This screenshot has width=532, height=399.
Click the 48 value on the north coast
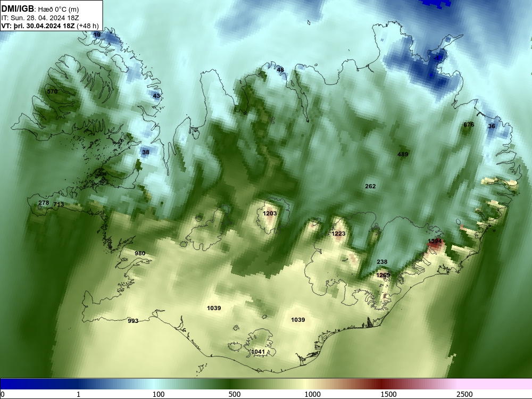(x=280, y=70)
